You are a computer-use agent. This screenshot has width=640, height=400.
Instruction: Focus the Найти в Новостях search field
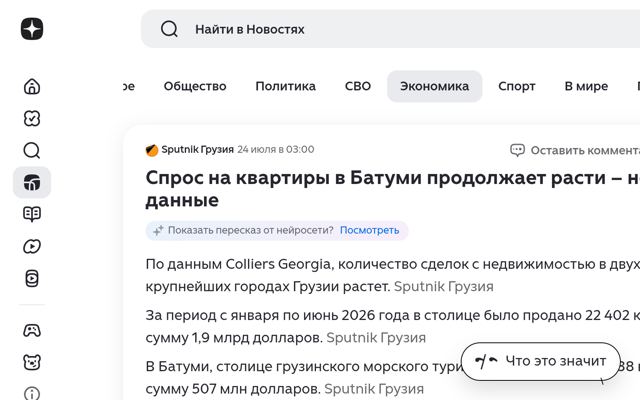tap(390, 29)
